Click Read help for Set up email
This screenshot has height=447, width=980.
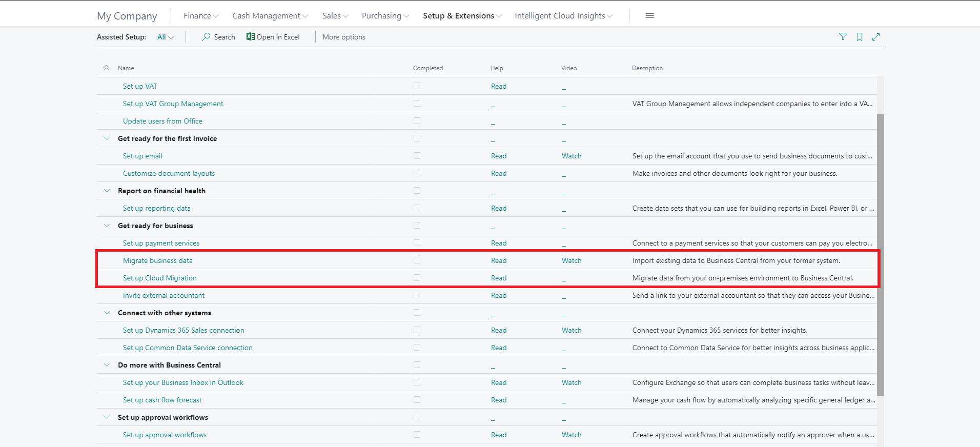tap(499, 156)
